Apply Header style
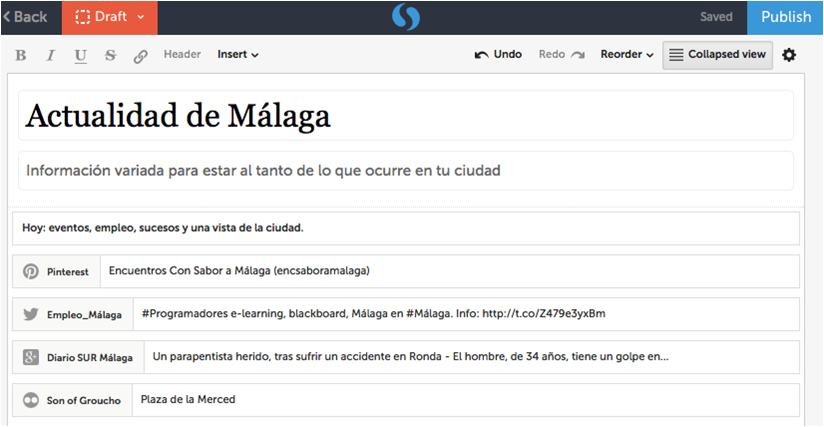Image resolution: width=824 pixels, height=427 pixels. pyautogui.click(x=182, y=54)
